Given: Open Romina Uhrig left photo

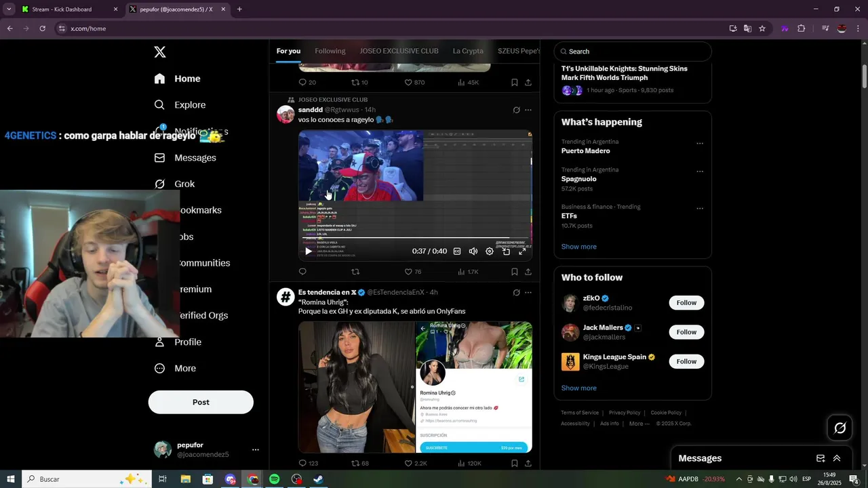Looking at the screenshot, I should point(357,387).
